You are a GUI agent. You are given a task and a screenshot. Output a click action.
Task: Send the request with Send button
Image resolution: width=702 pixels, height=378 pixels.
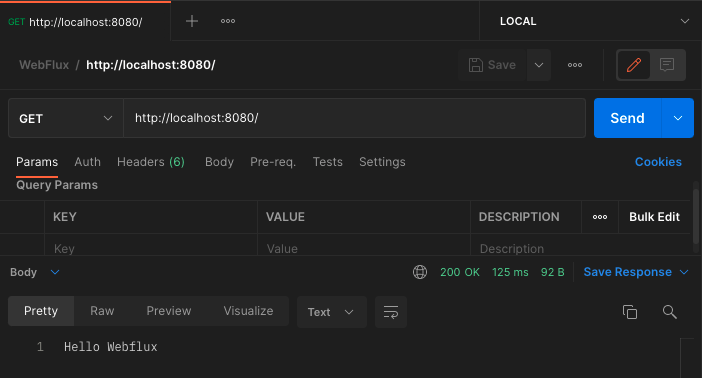627,118
